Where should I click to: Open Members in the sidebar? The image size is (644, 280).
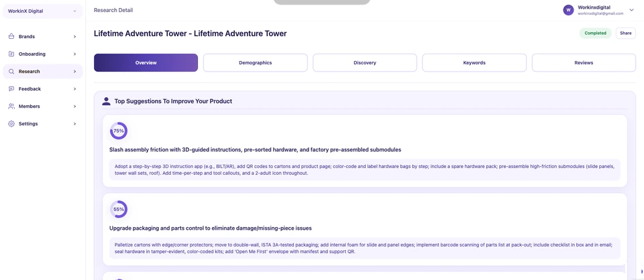pos(43,107)
